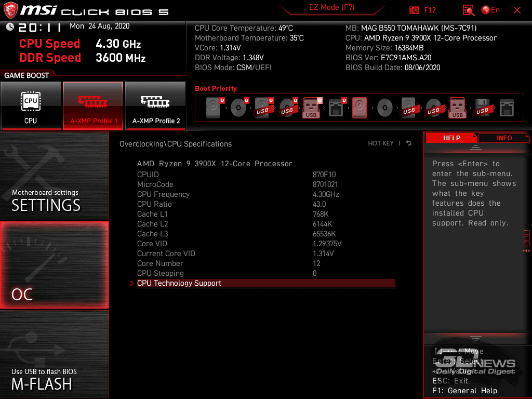532x399 pixels.
Task: Click the HOT KEY button
Action: (381, 143)
